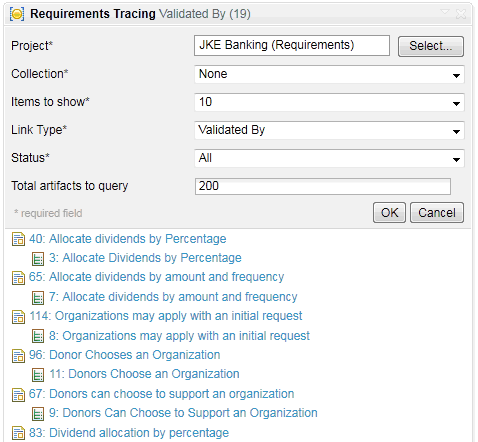
Task: Click requirement icon beside 40: Allocate dividends
Action: point(18,239)
